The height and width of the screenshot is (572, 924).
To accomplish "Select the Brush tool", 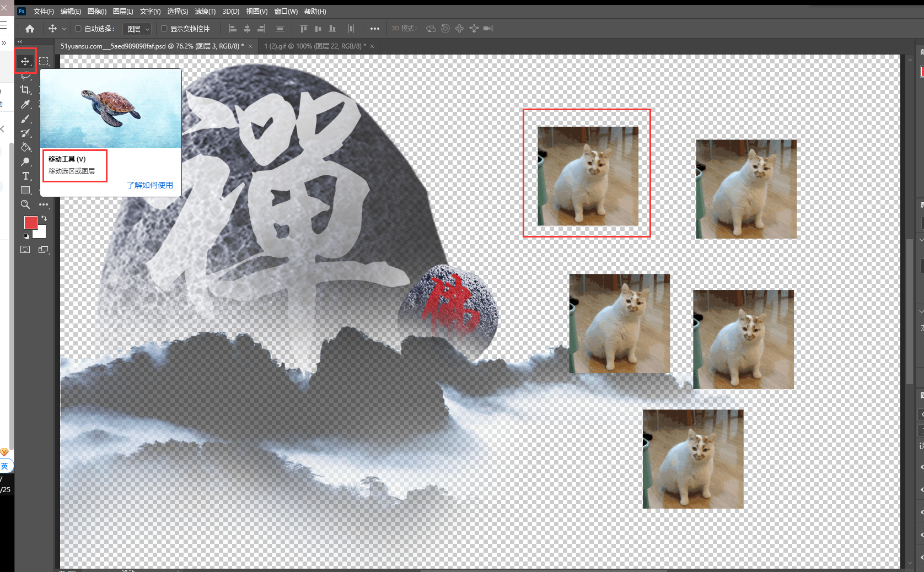I will click(25, 118).
